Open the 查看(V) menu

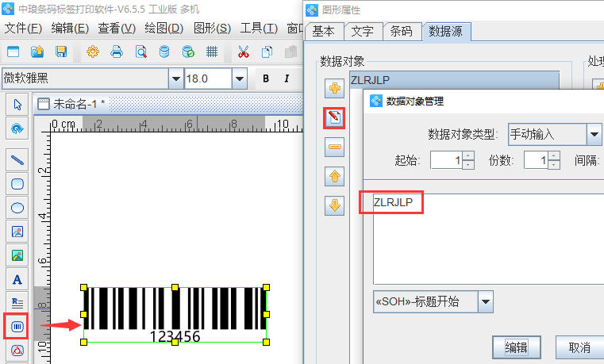coord(117,28)
